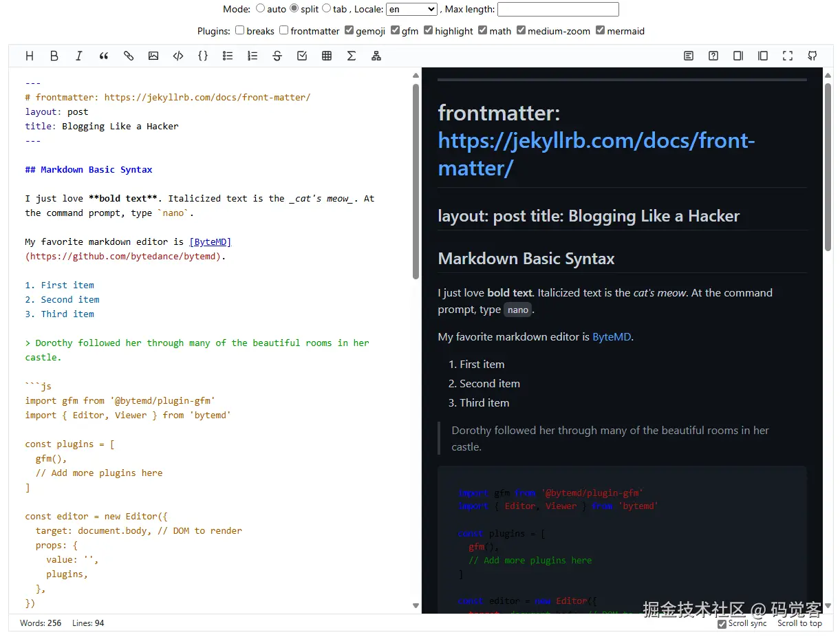This screenshot has height=637, width=840.
Task: Disable the highlight plugin
Action: [428, 30]
